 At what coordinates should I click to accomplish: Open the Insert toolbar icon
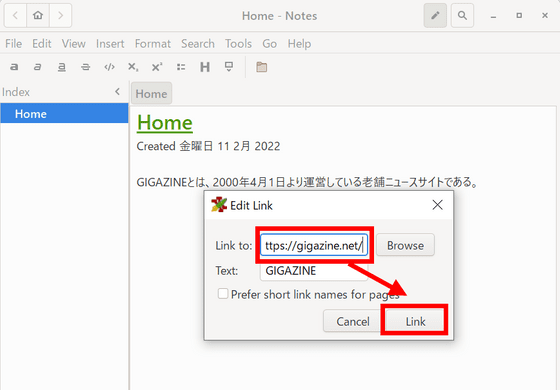coord(229,67)
